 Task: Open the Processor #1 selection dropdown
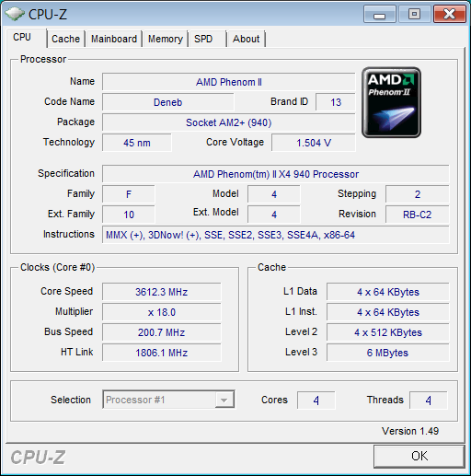(168, 400)
